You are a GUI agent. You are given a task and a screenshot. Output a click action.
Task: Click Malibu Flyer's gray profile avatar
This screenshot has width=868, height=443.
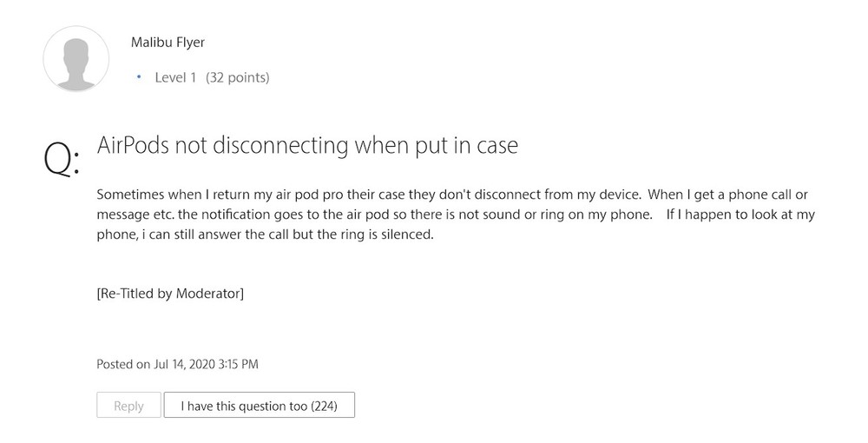click(76, 58)
